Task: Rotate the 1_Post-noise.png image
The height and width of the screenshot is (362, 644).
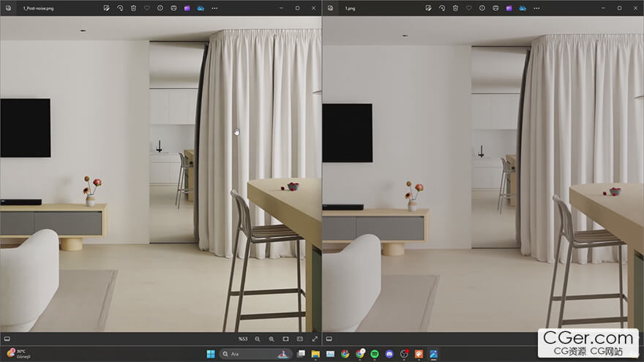Action: (x=120, y=8)
